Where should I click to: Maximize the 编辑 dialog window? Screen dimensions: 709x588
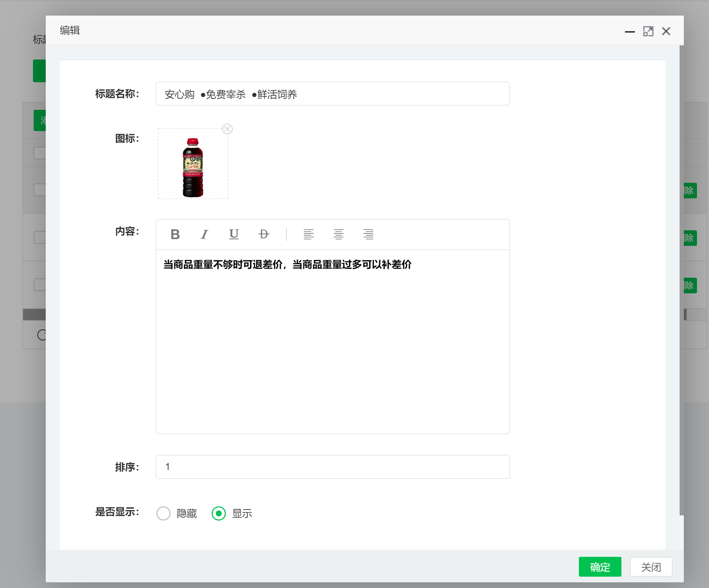coord(648,31)
